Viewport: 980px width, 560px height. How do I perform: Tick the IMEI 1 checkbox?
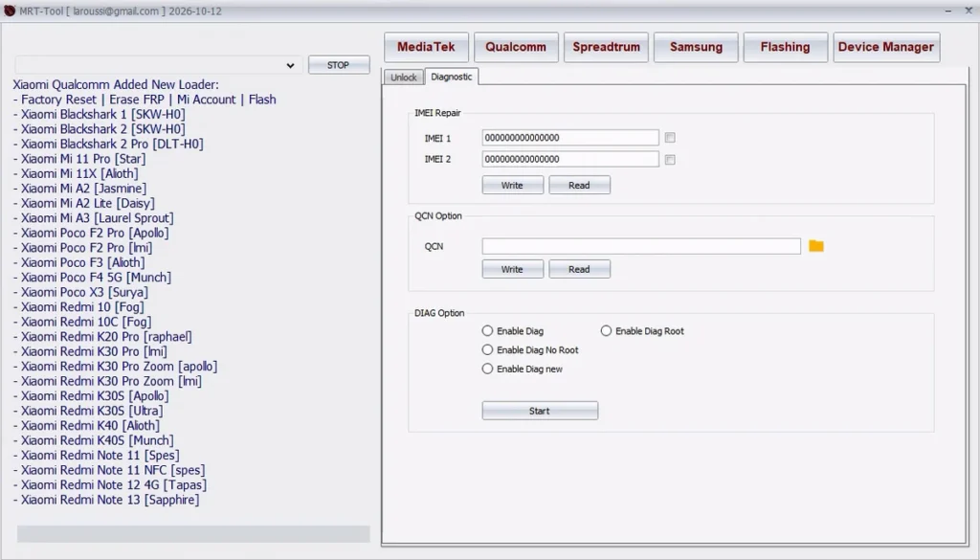click(670, 138)
